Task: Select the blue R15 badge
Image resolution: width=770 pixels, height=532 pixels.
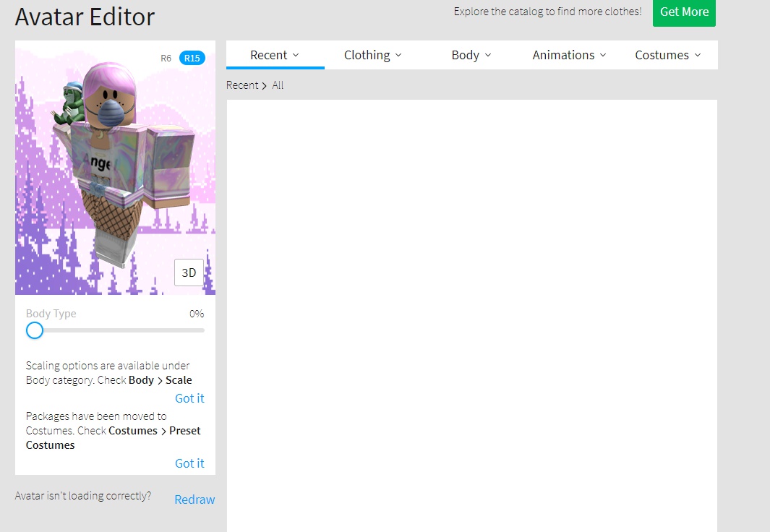Action: click(x=191, y=58)
